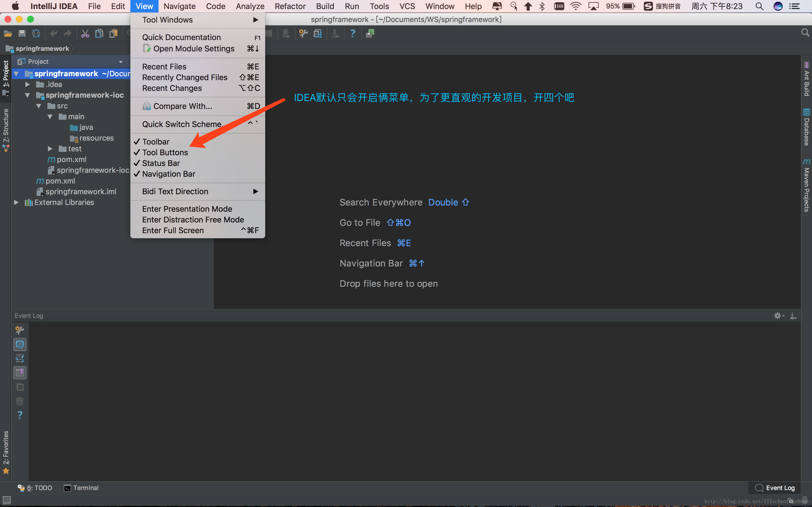Choose Recent Changes menu item
Viewport: 812px width, 507px height.
[x=198, y=88]
